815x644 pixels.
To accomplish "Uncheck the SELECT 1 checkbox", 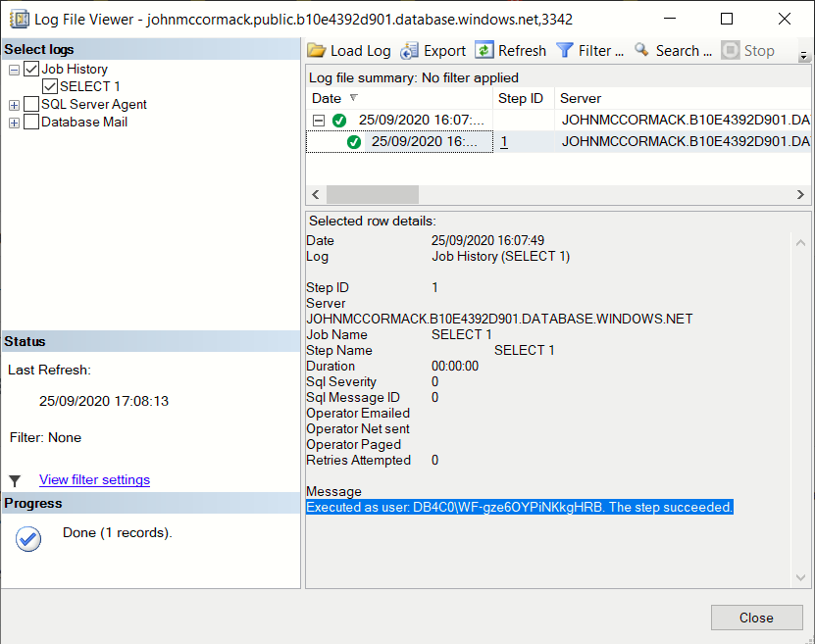I will 51,85.
